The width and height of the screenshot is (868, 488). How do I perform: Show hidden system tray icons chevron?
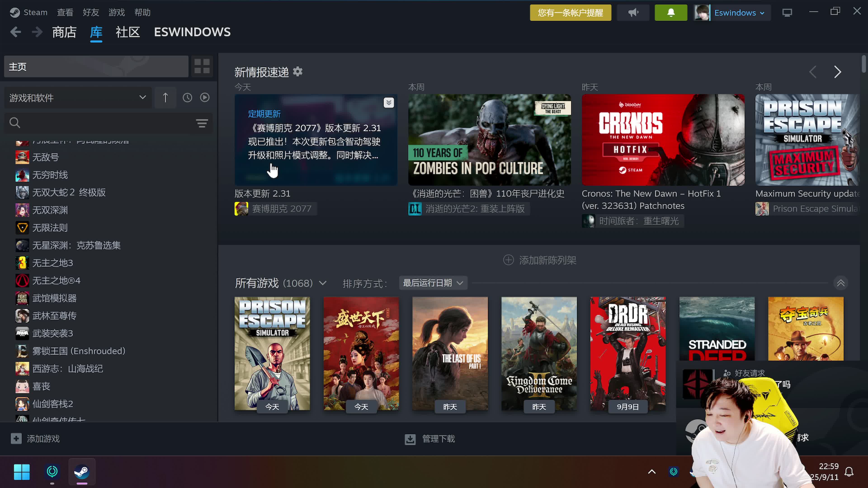[x=652, y=472]
